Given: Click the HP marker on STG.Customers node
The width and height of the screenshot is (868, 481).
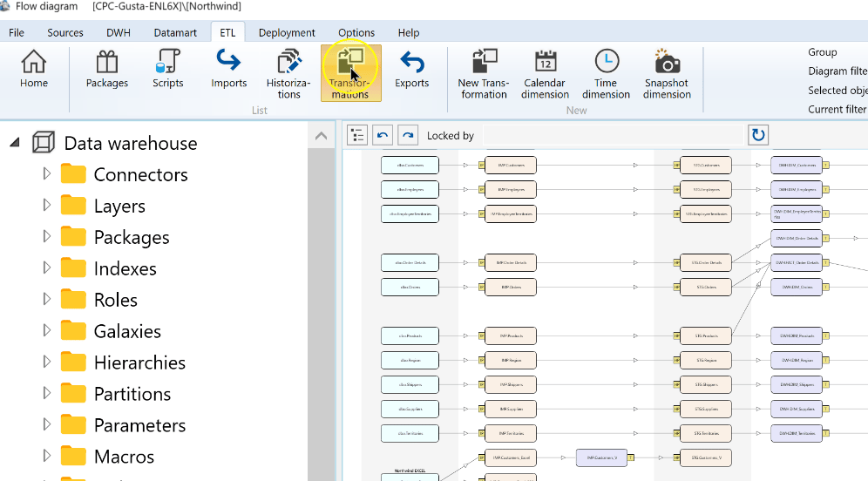Looking at the screenshot, I should pyautogui.click(x=676, y=165).
